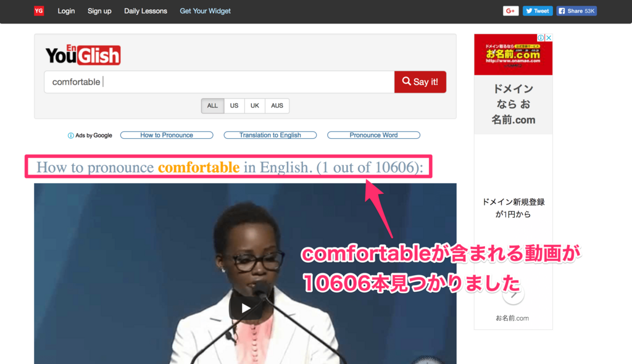632x364 pixels.
Task: Share on Google Plus
Action: (510, 11)
